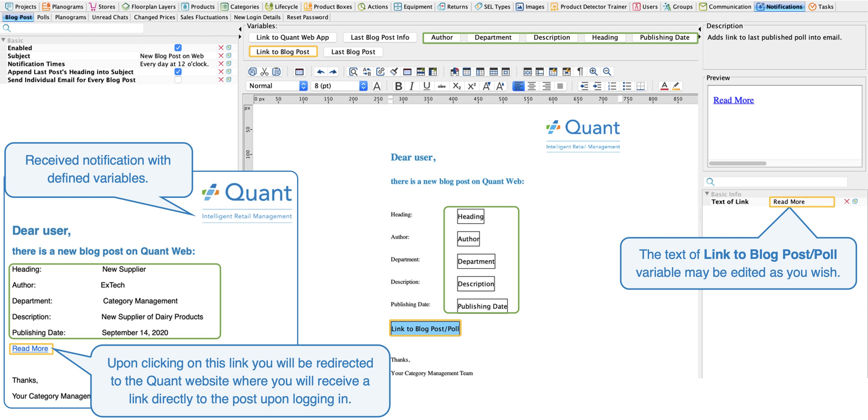Insert the Publishing Date variable
Image resolution: width=868 pixels, height=420 pixels.
[664, 37]
